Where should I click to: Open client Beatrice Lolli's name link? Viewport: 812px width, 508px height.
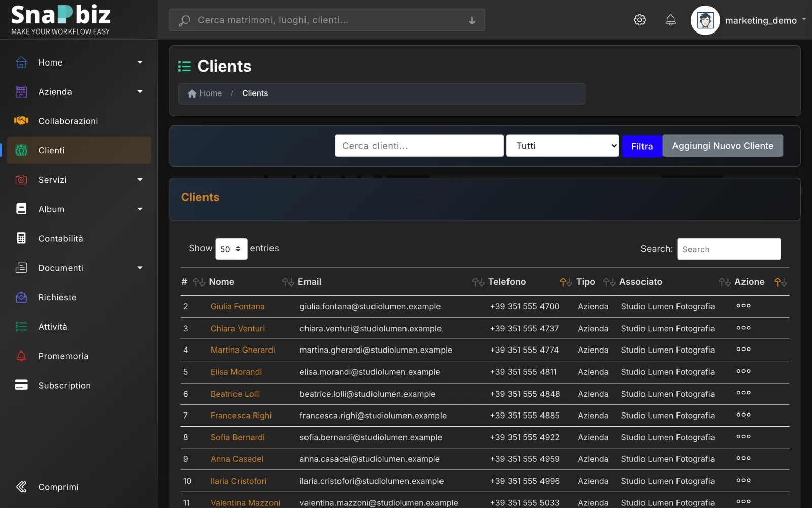(235, 394)
